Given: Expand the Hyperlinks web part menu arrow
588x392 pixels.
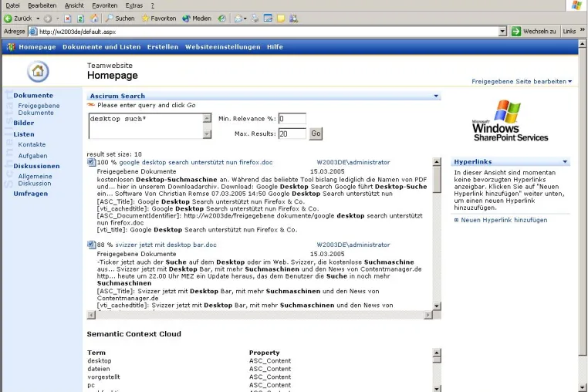Looking at the screenshot, I should pyautogui.click(x=565, y=162).
